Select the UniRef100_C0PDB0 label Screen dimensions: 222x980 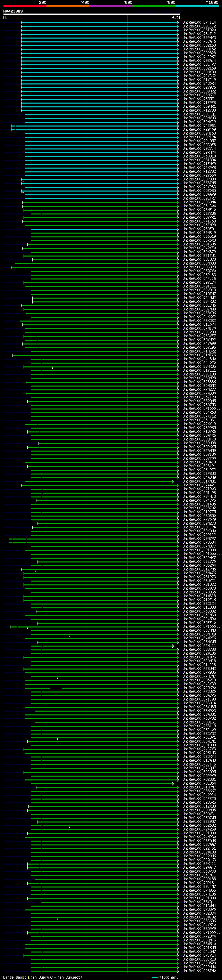click(199, 179)
